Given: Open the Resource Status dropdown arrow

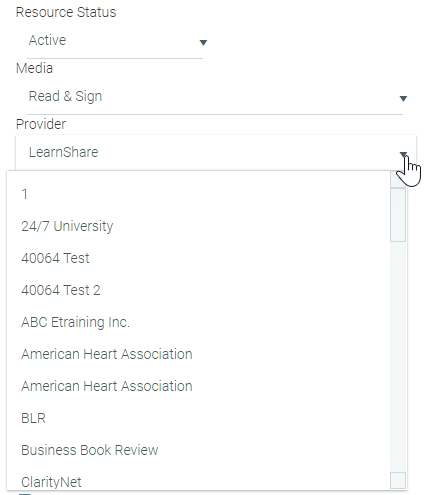Looking at the screenshot, I should (203, 43).
